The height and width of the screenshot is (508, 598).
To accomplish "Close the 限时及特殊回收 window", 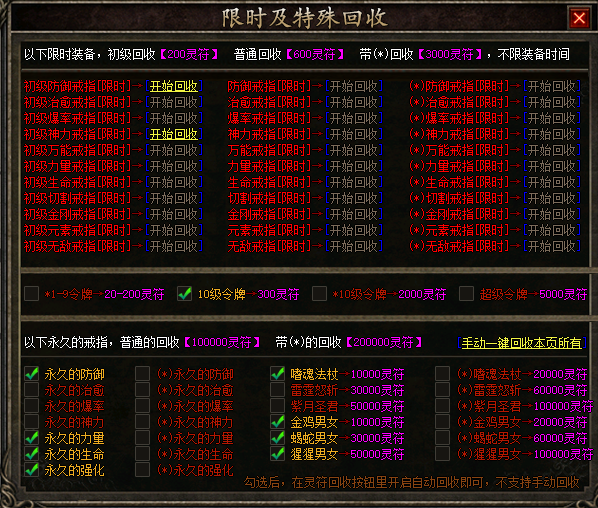I will click(x=579, y=18).
